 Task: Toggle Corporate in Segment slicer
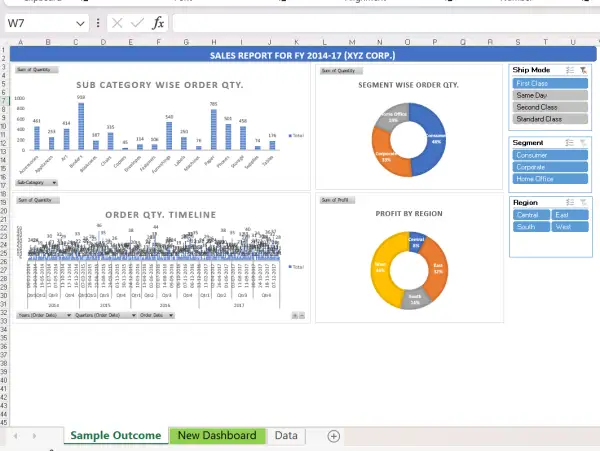point(549,166)
